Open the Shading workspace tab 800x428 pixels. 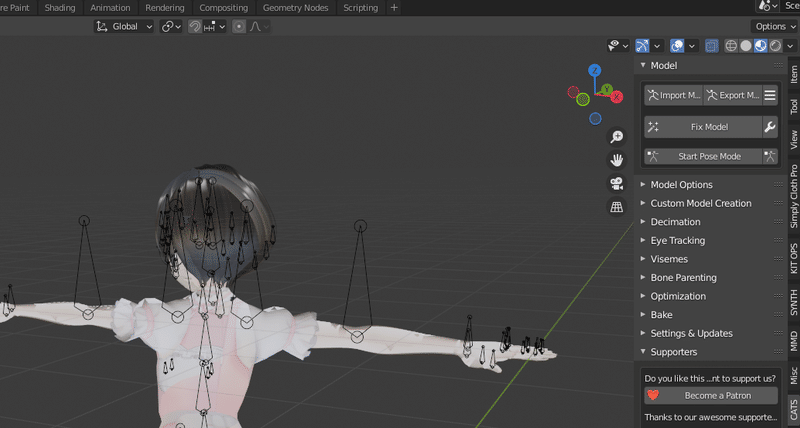[x=60, y=8]
